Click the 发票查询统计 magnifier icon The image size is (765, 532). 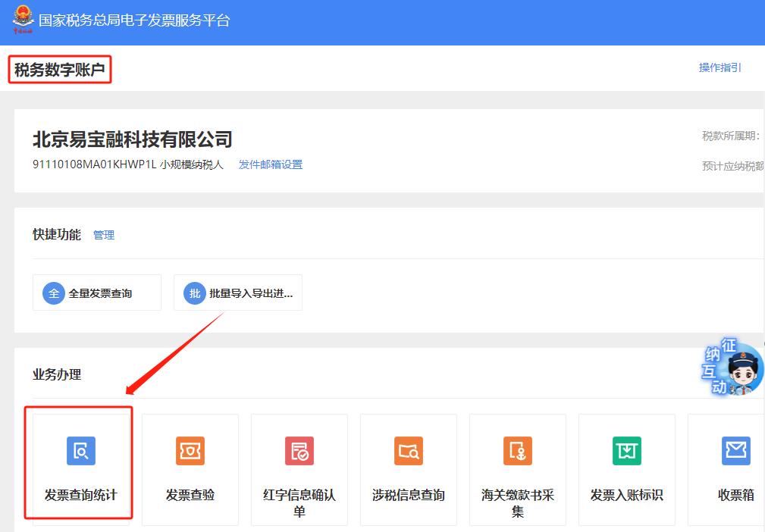click(x=80, y=451)
